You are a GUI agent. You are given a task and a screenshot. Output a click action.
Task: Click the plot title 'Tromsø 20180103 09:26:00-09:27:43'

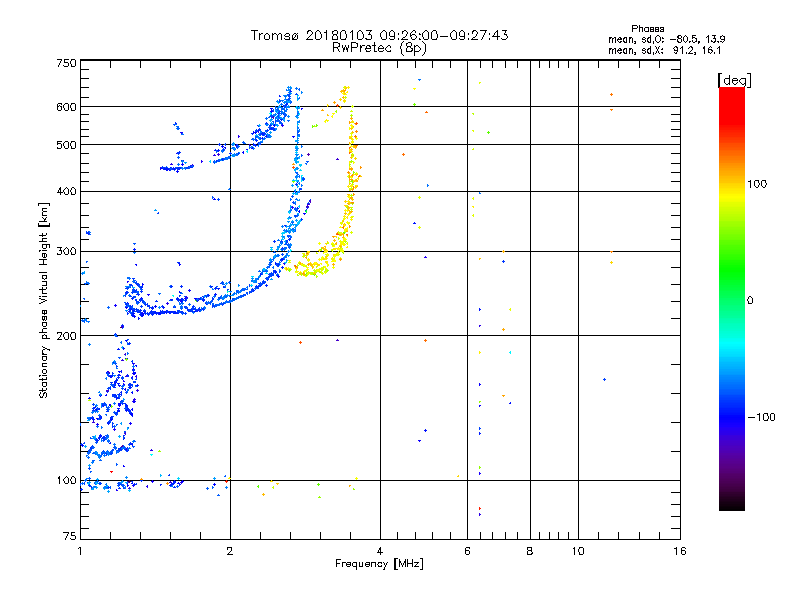[x=379, y=35]
